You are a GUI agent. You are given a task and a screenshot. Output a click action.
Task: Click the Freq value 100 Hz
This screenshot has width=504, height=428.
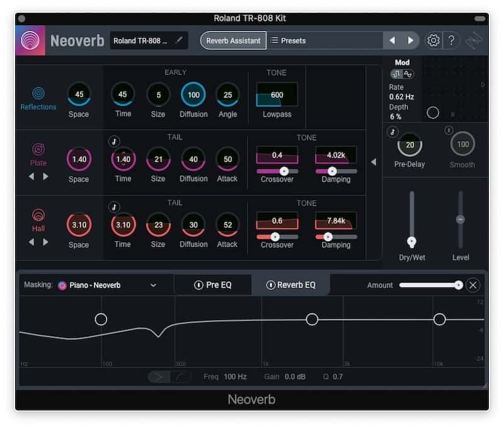coord(235,376)
